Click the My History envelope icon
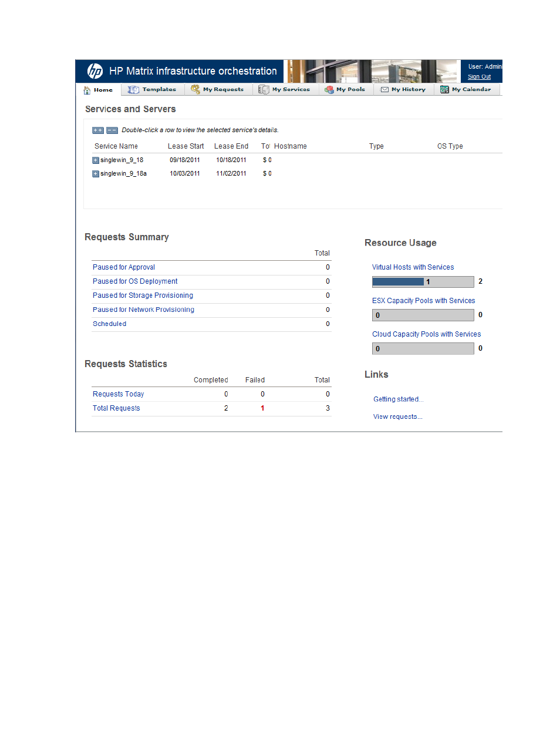This screenshot has width=560, height=746. click(384, 89)
